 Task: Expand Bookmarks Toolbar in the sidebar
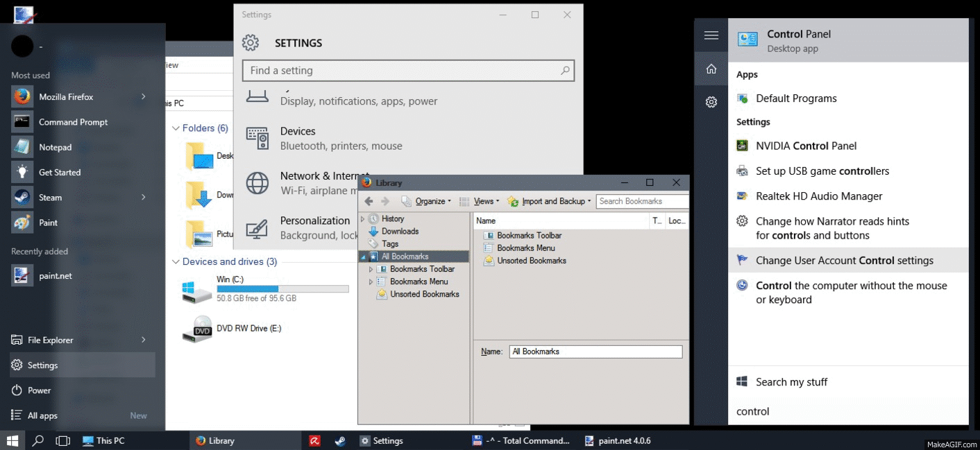click(371, 268)
